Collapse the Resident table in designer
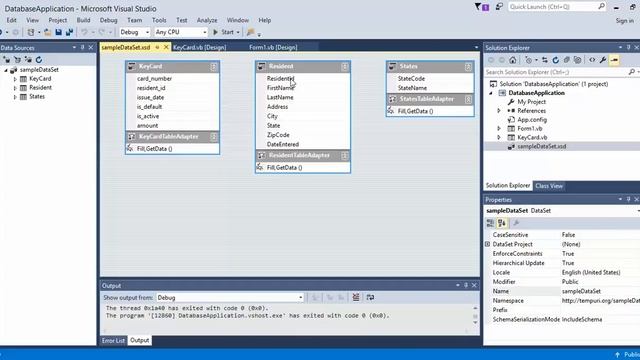 [344, 67]
